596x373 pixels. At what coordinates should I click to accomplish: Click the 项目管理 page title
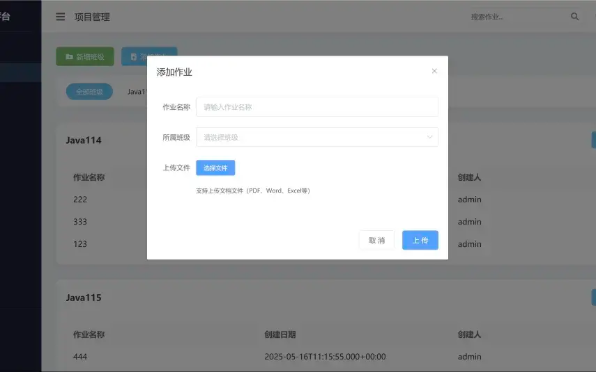tap(92, 17)
